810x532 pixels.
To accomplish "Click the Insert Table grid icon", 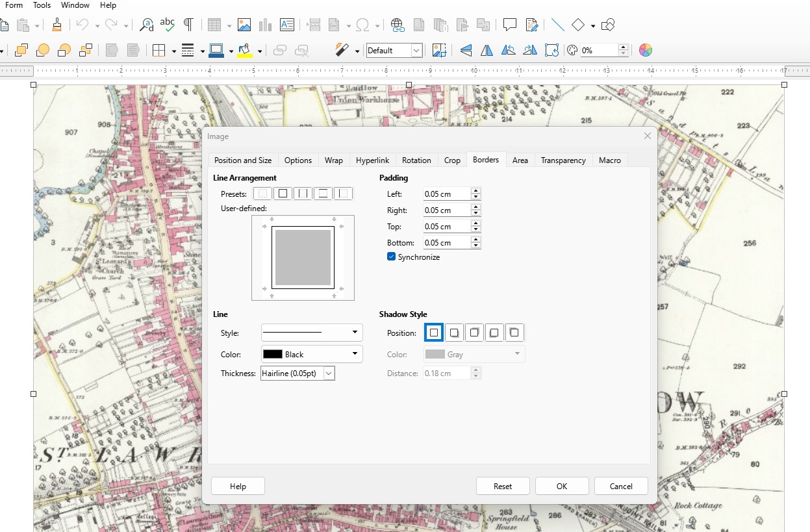I will (214, 25).
